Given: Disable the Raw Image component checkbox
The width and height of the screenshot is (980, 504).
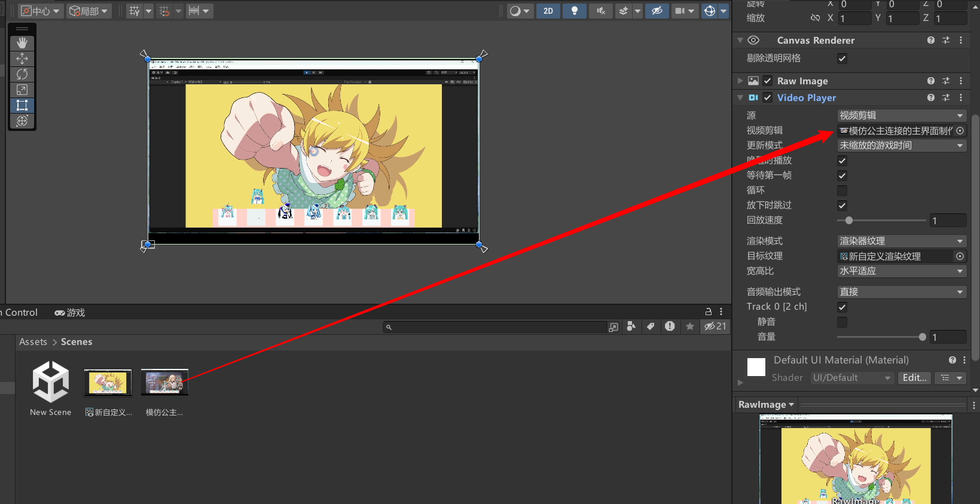Looking at the screenshot, I should click(x=768, y=81).
